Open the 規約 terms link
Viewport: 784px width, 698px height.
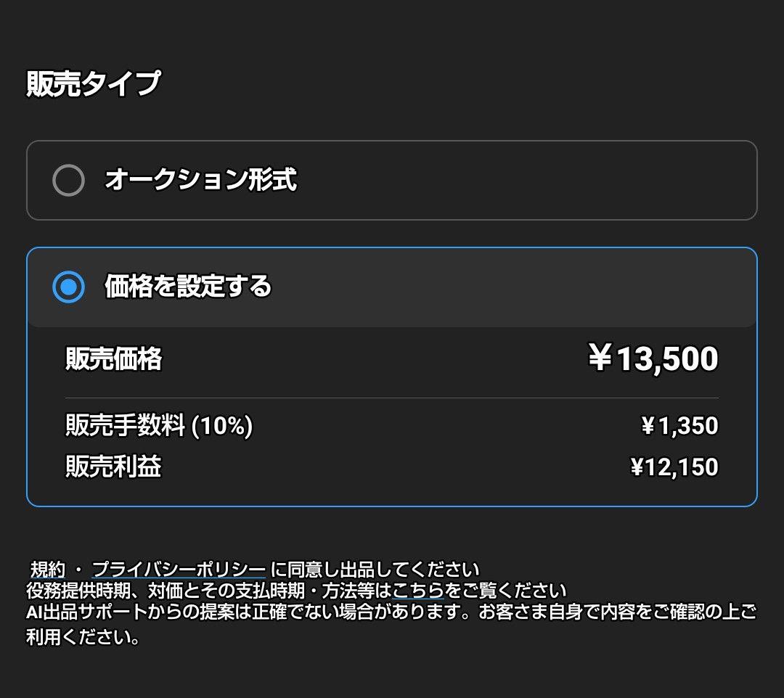(x=49, y=570)
